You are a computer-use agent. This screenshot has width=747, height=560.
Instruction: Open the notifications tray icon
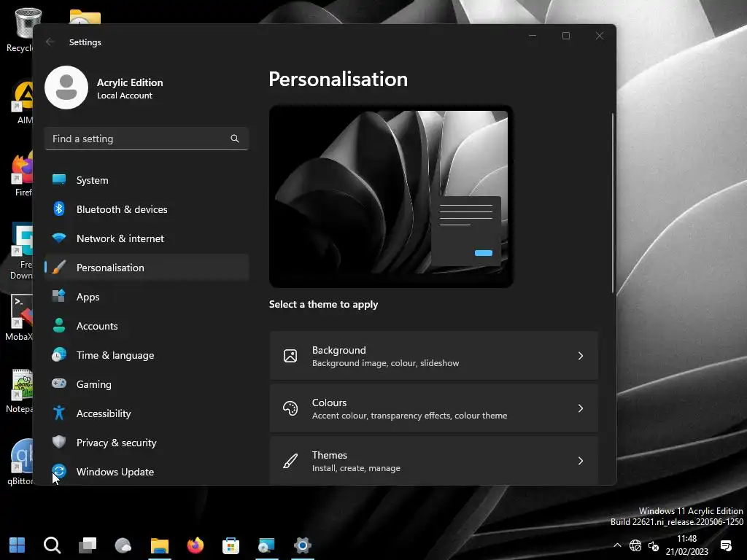(x=726, y=545)
